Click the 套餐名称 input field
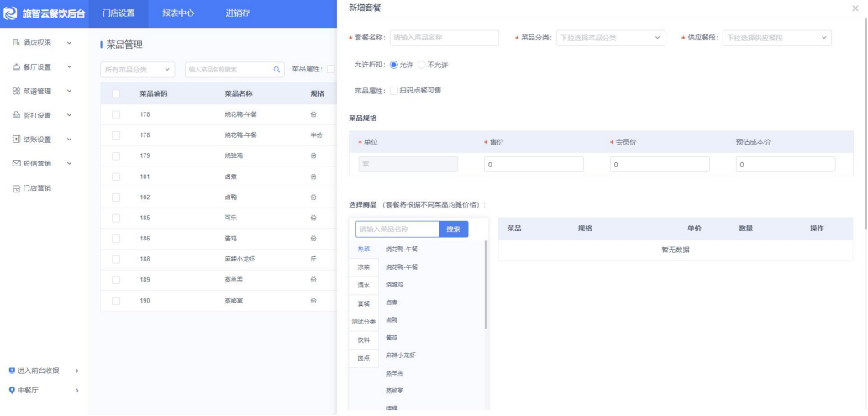The height and width of the screenshot is (416, 868). click(444, 38)
